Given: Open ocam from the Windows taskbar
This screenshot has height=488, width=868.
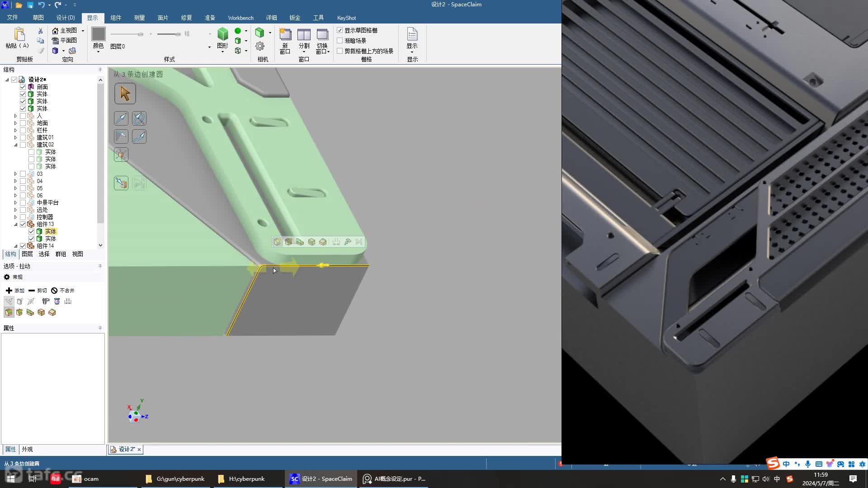Looking at the screenshot, I should tap(104, 479).
